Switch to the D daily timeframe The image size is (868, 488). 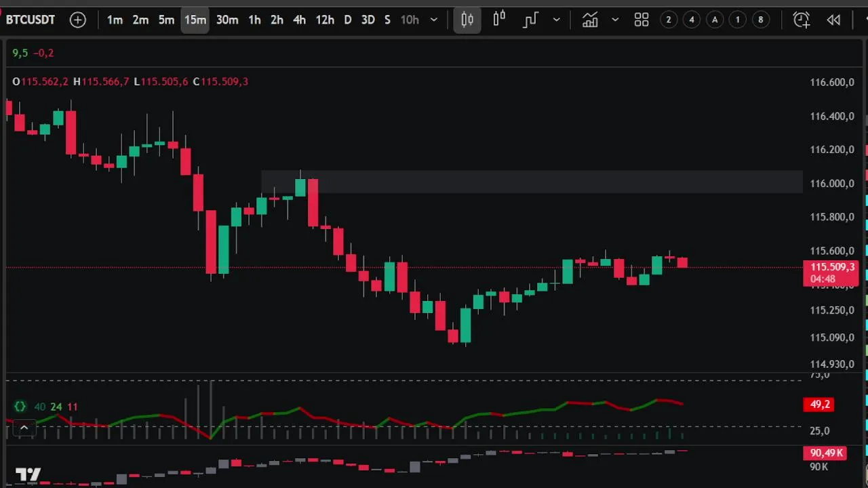coord(348,20)
